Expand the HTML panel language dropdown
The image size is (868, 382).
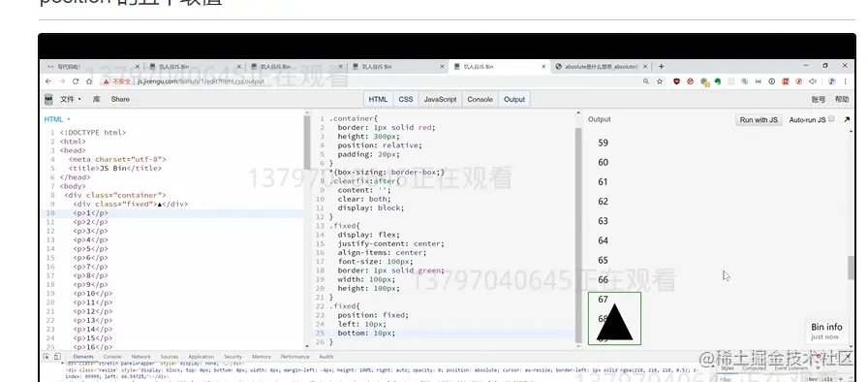(x=57, y=119)
